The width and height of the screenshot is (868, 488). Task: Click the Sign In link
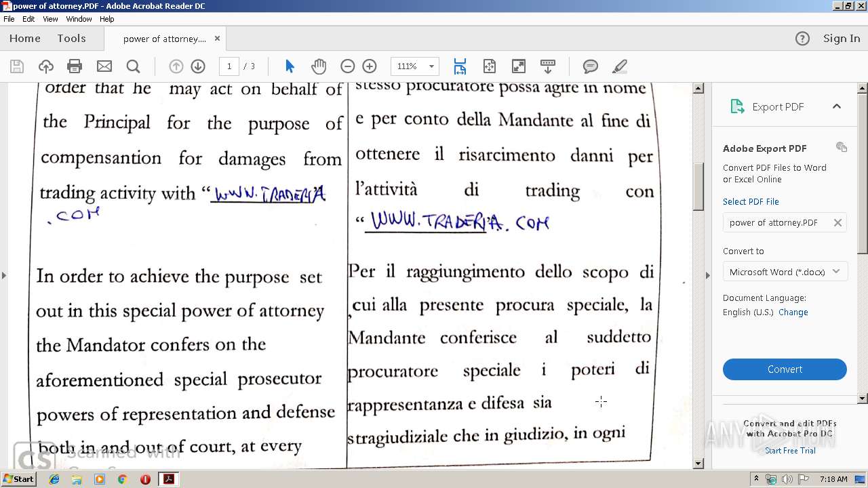842,39
